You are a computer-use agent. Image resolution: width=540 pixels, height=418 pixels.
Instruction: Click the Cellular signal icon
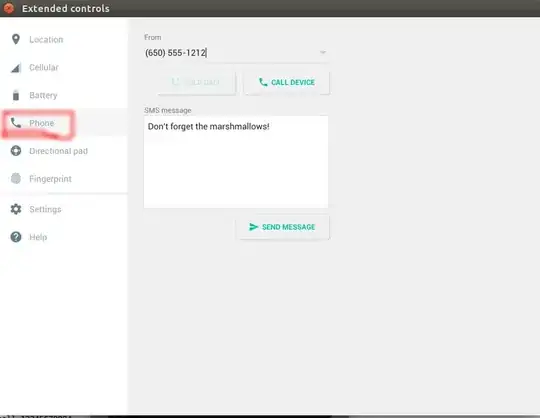pyautogui.click(x=16, y=67)
